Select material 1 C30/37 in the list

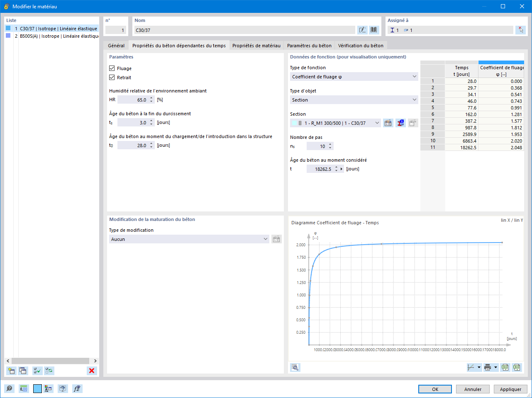[52, 29]
